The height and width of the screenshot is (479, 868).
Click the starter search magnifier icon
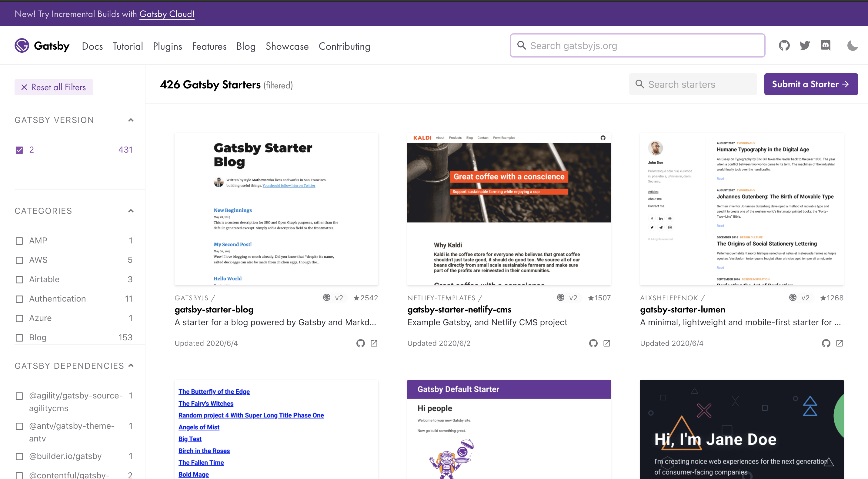click(640, 84)
